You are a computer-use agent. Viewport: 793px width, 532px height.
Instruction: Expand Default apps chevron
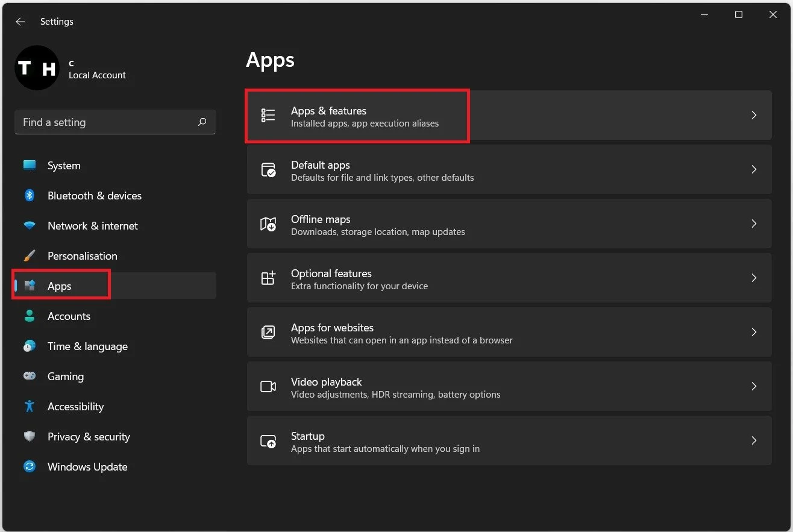(x=754, y=169)
